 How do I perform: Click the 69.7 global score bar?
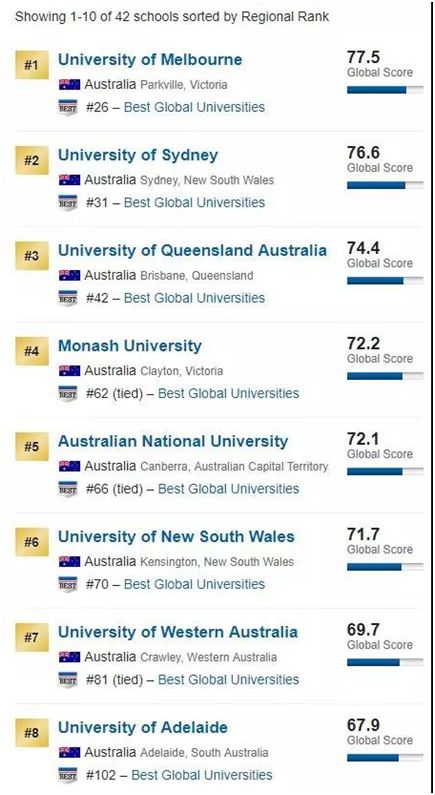385,662
